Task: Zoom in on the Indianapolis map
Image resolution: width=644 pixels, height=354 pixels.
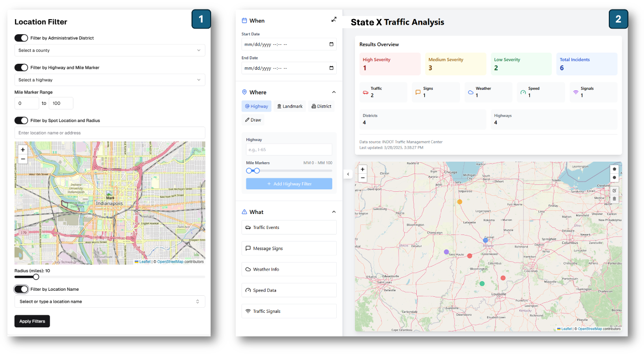Action: [x=23, y=150]
